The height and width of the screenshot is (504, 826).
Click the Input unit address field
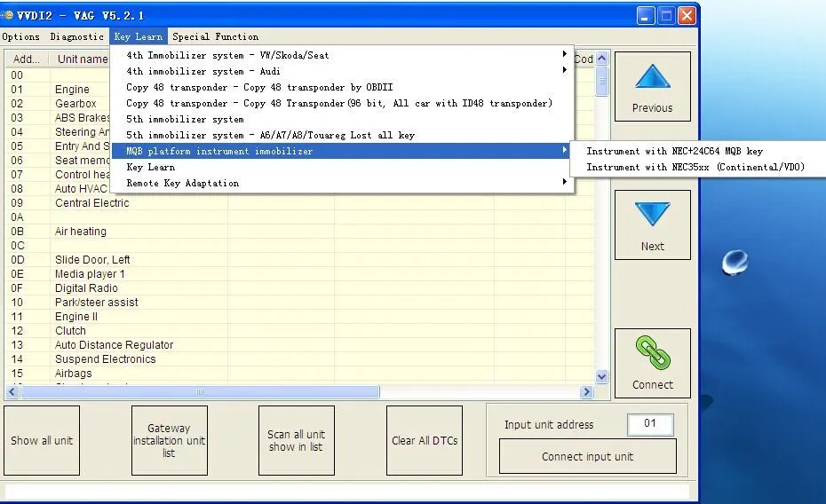click(x=650, y=424)
